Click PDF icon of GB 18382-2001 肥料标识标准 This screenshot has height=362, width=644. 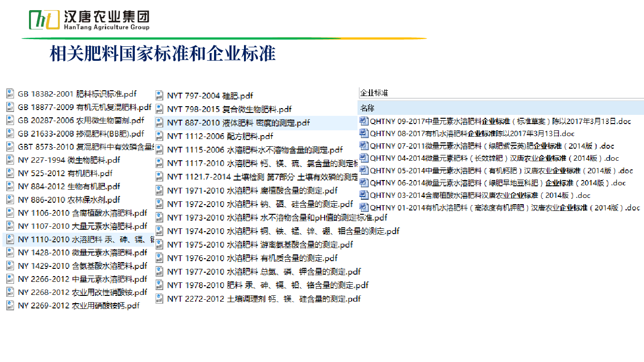pyautogui.click(x=10, y=94)
